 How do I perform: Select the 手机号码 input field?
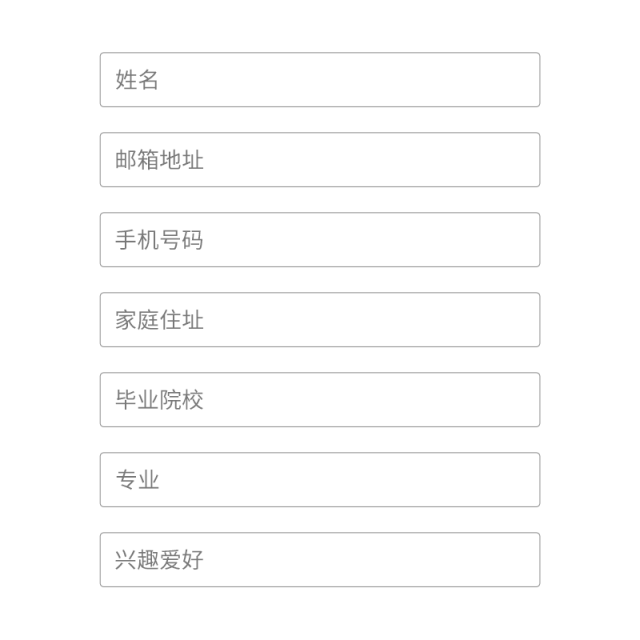click(x=320, y=240)
